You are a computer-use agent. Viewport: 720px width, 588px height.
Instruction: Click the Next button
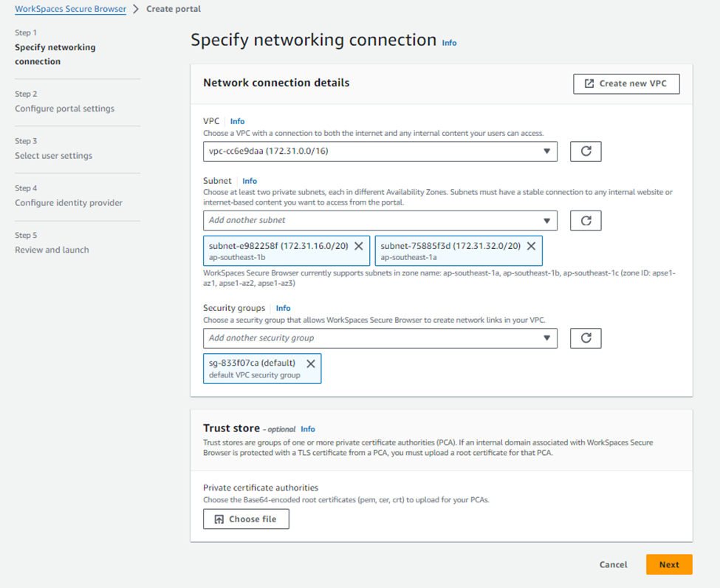(x=669, y=564)
